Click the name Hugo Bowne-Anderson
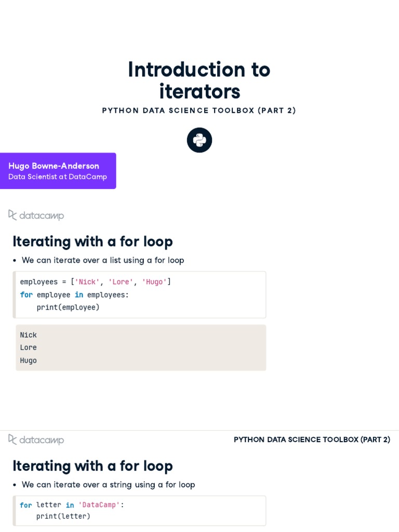The height and width of the screenshot is (532, 399). [x=54, y=166]
